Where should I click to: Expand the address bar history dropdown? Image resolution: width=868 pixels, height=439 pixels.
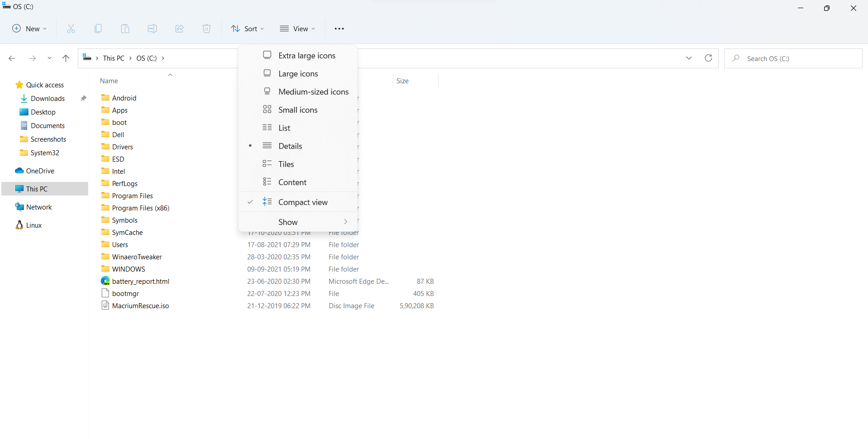(x=689, y=58)
